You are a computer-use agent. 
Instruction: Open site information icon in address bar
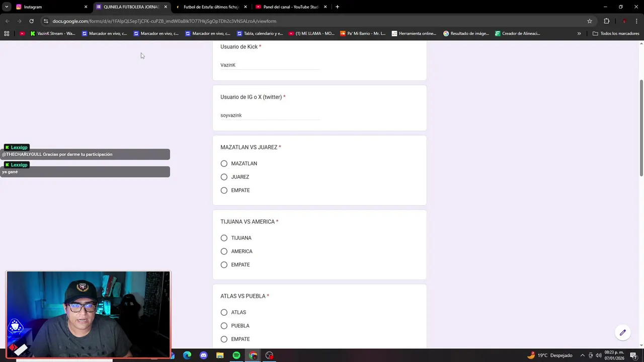[x=46, y=21]
